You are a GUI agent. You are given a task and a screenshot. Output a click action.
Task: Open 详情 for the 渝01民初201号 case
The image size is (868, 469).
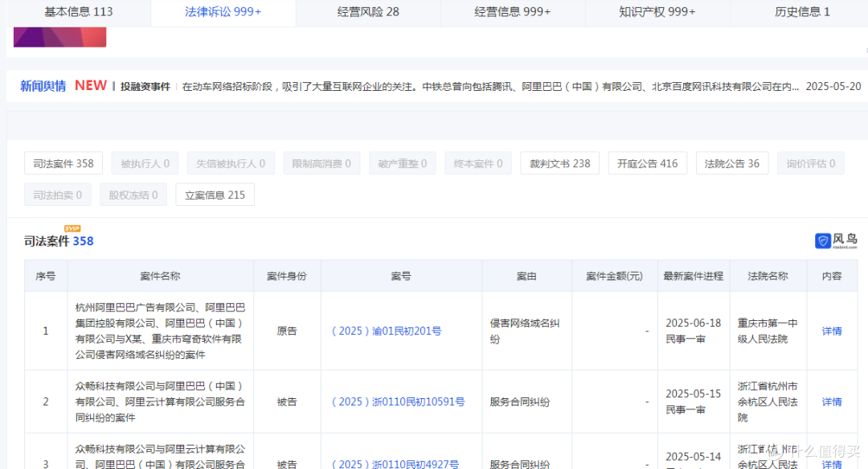(832, 331)
